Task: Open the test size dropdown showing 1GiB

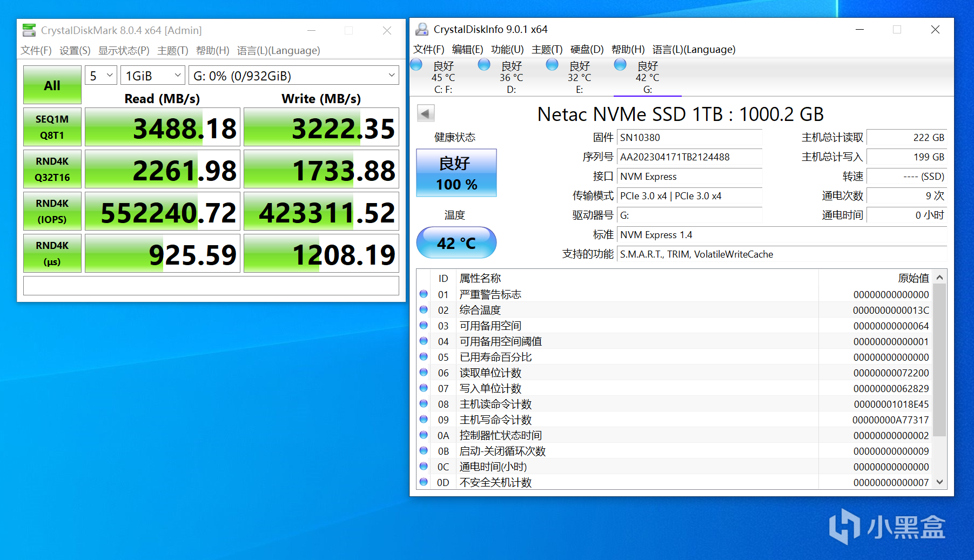Action: [153, 76]
